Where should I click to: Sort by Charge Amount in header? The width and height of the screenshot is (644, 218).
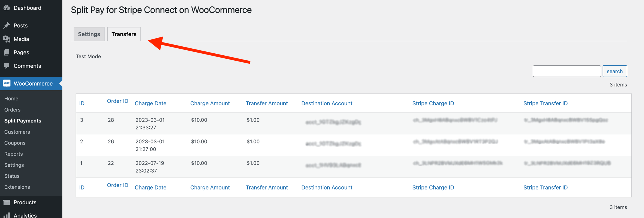point(210,103)
